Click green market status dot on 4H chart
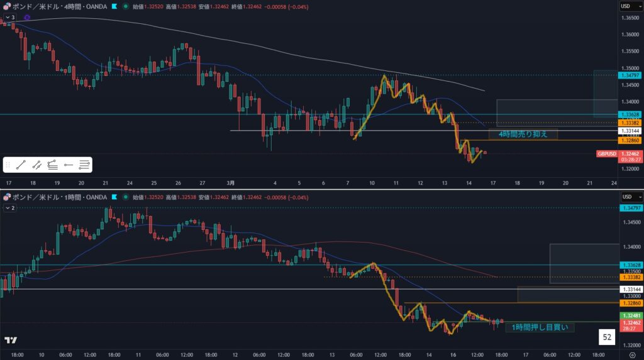This screenshot has width=644, height=360. (126, 7)
